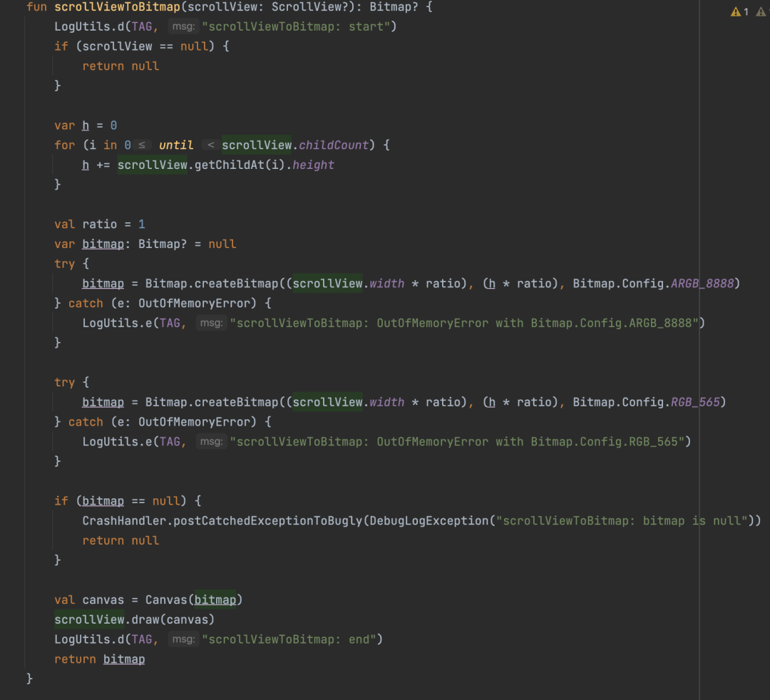Click the DebugLogException constructor
Screen dimensions: 770x700
coord(429,521)
